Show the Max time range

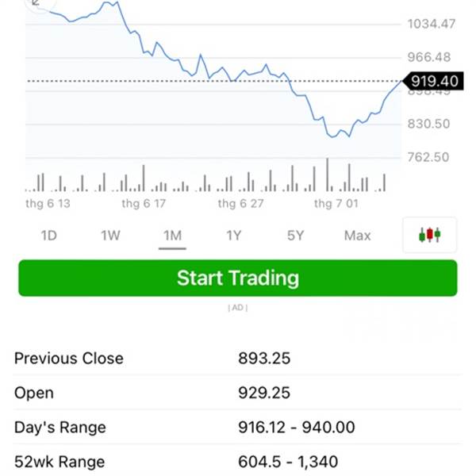pos(357,236)
